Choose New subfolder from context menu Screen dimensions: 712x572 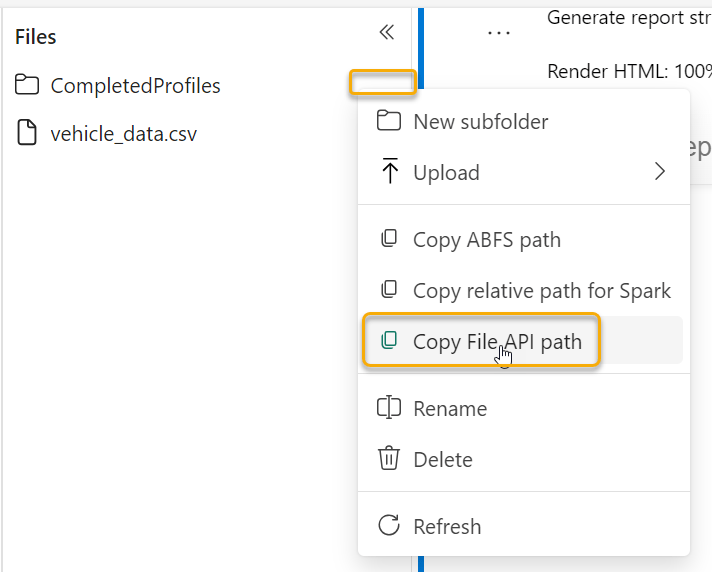tap(480, 122)
